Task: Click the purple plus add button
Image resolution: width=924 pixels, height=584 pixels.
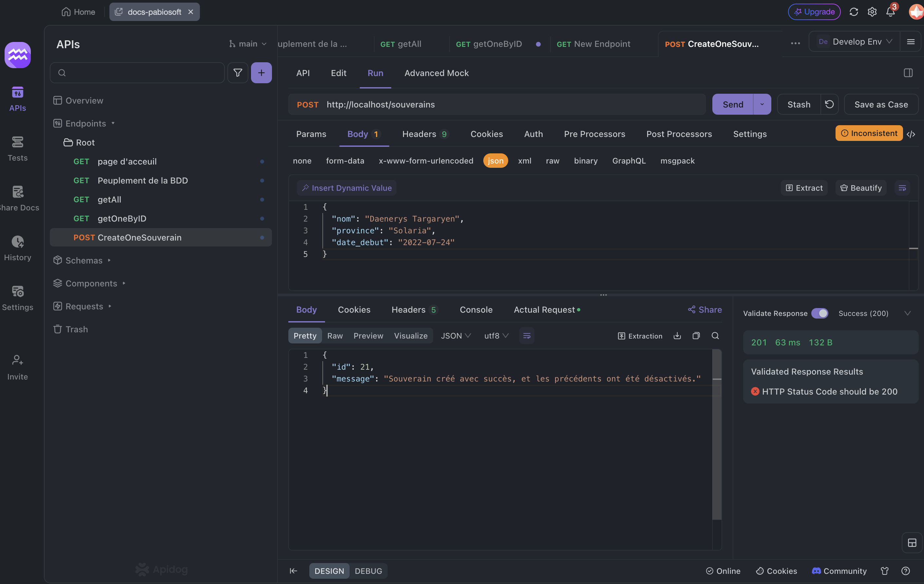Action: 261,72
